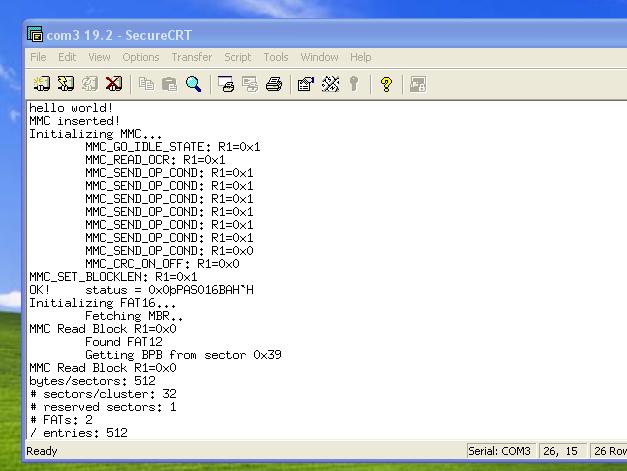
Task: Click the Copy toolbar icon
Action: point(146,84)
